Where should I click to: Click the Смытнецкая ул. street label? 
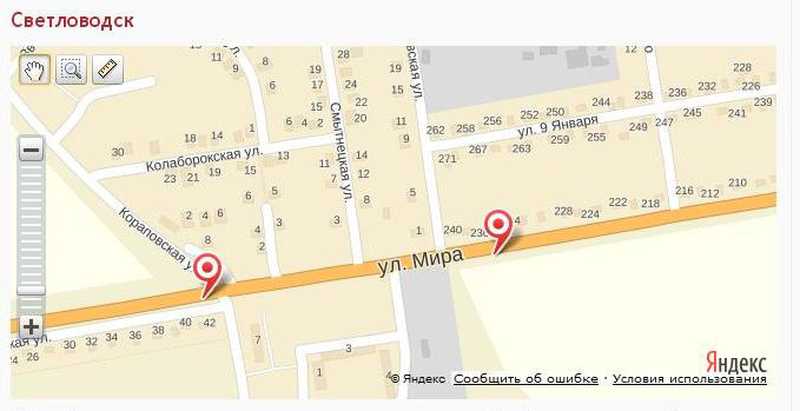point(342,153)
